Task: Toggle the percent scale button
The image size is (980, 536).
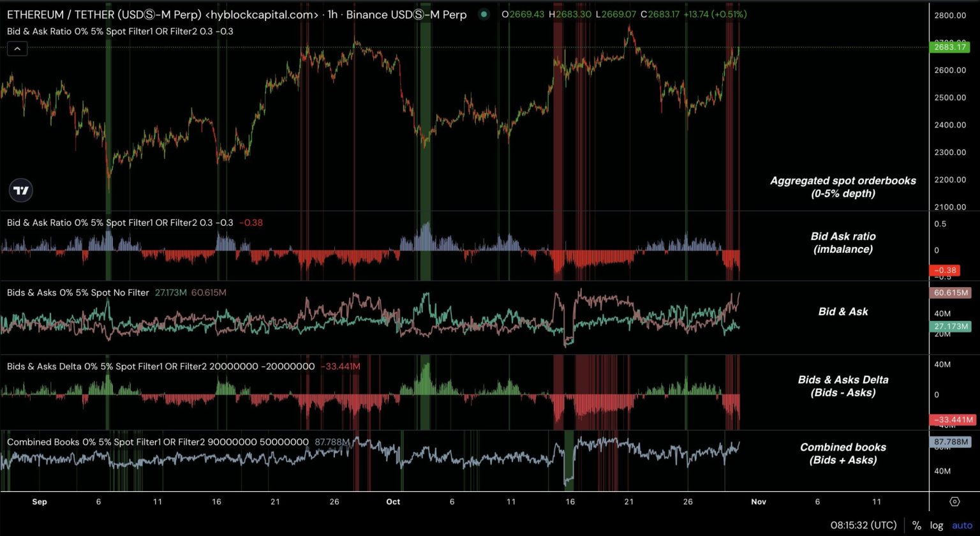Action: 917,526
